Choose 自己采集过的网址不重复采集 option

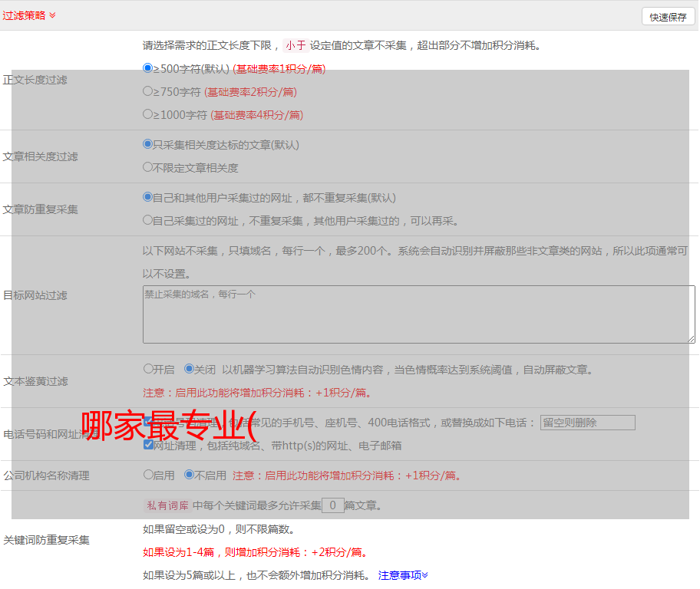(148, 220)
